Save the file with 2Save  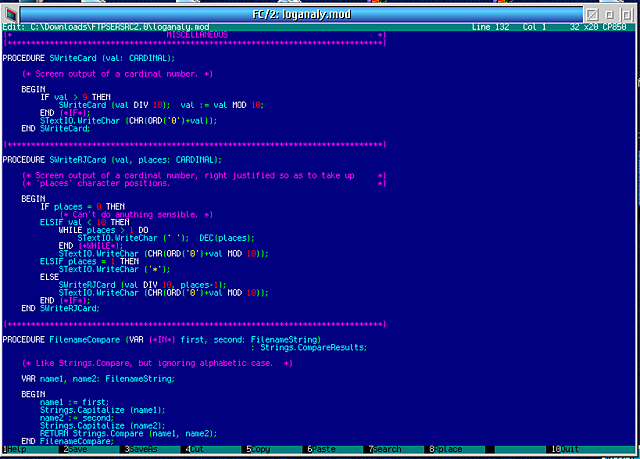[x=76, y=449]
